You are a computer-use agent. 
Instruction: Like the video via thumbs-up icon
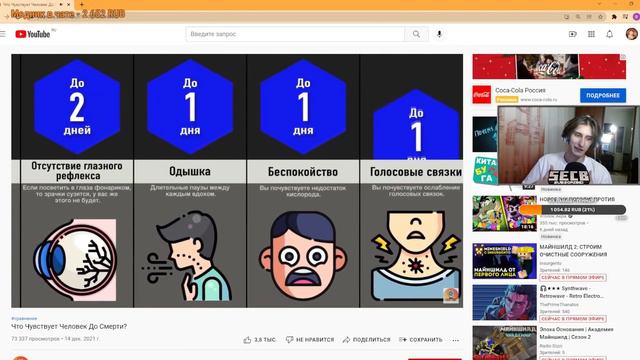[247, 340]
